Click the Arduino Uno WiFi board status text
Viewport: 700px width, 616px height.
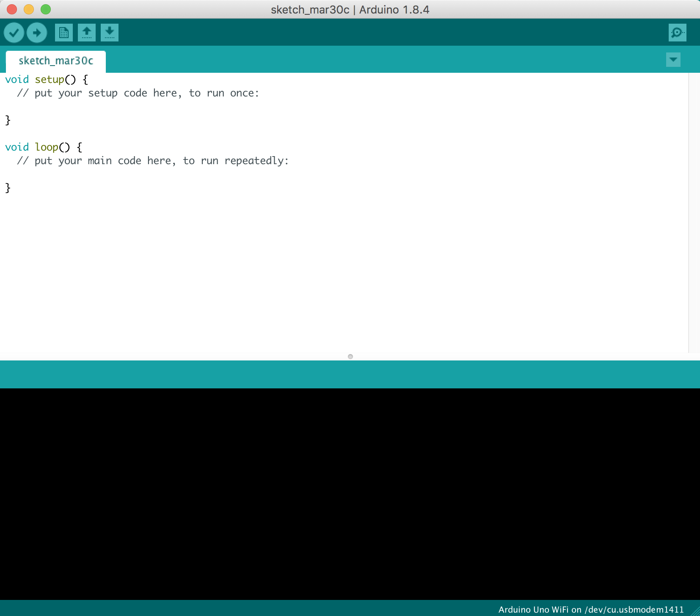591,610
